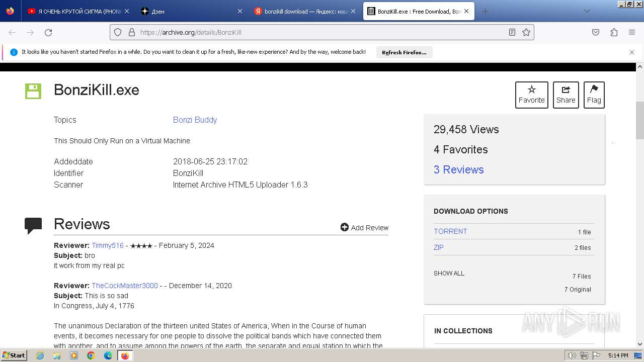Image resolution: width=644 pixels, height=362 pixels.
Task: Click the Addeddate value 2018-06-25 23:17:02
Action: click(210, 161)
